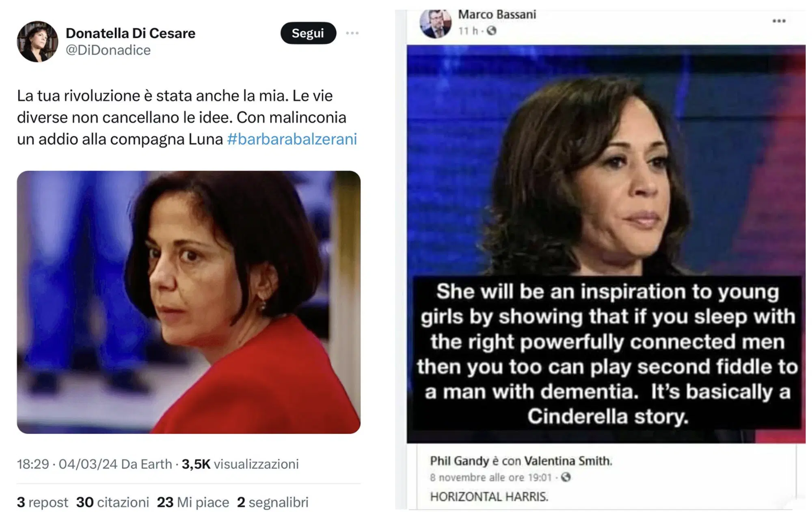Viewport: 812px width, 512px height.
Task: Click the 8 novembre alle ore 19:01 timestamp
Action: pos(490,478)
